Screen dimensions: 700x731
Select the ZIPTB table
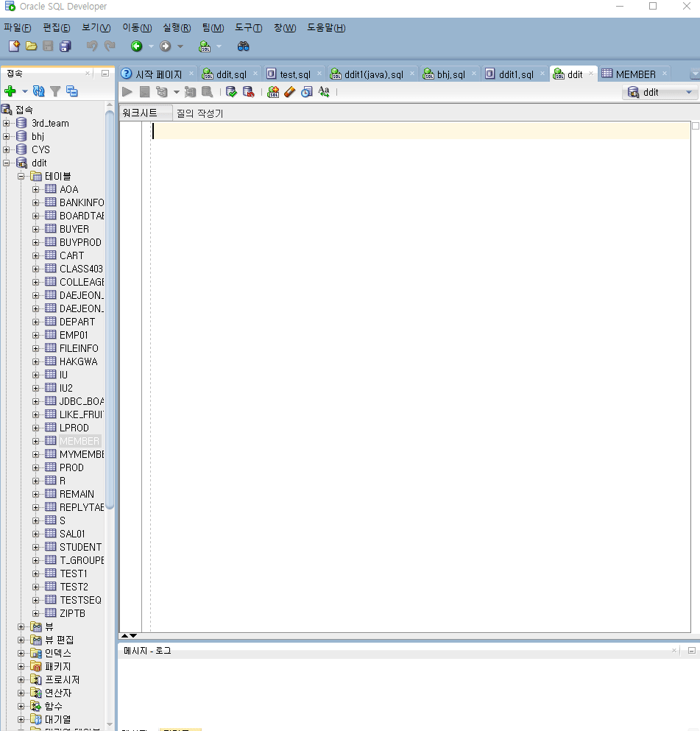pos(72,613)
